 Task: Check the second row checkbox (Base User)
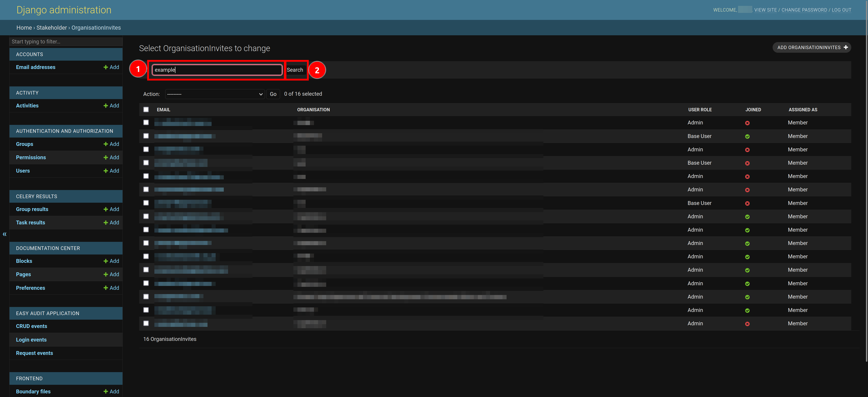click(x=146, y=136)
